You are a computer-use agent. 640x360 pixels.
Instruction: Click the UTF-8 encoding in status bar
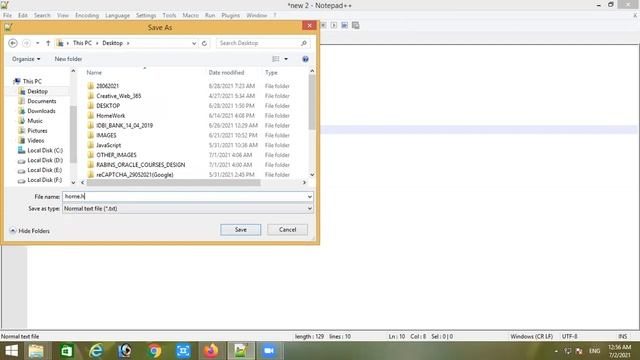point(569,337)
